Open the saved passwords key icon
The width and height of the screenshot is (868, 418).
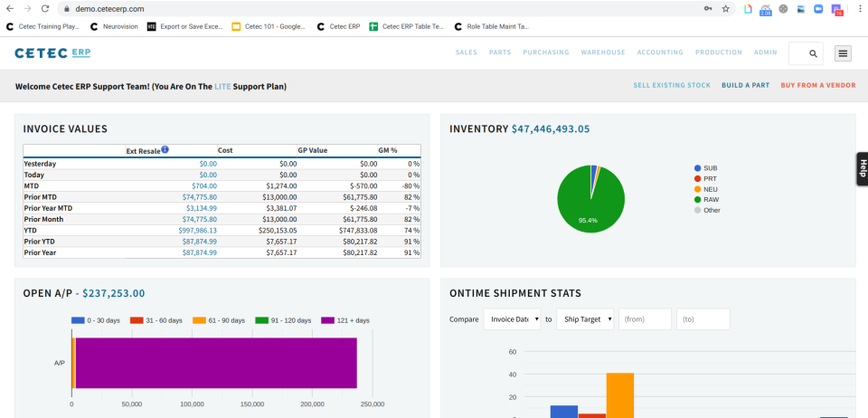coord(708,9)
